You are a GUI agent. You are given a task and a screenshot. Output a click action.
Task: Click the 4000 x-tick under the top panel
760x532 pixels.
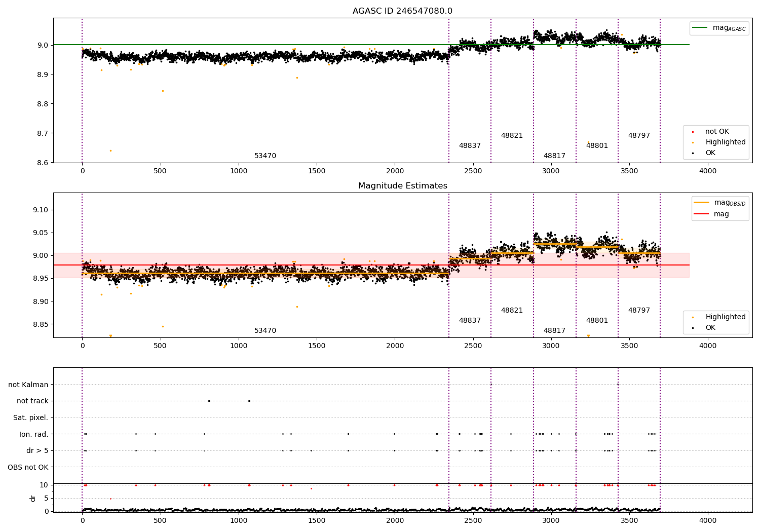[708, 171]
